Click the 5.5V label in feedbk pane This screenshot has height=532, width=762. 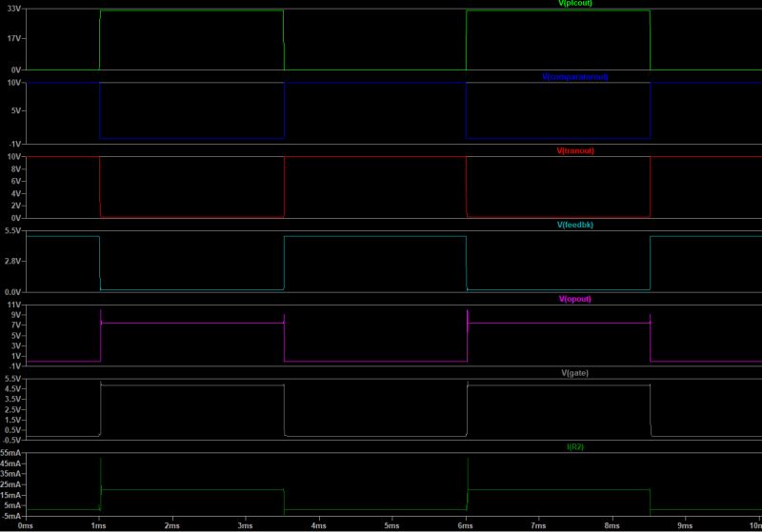12,230
